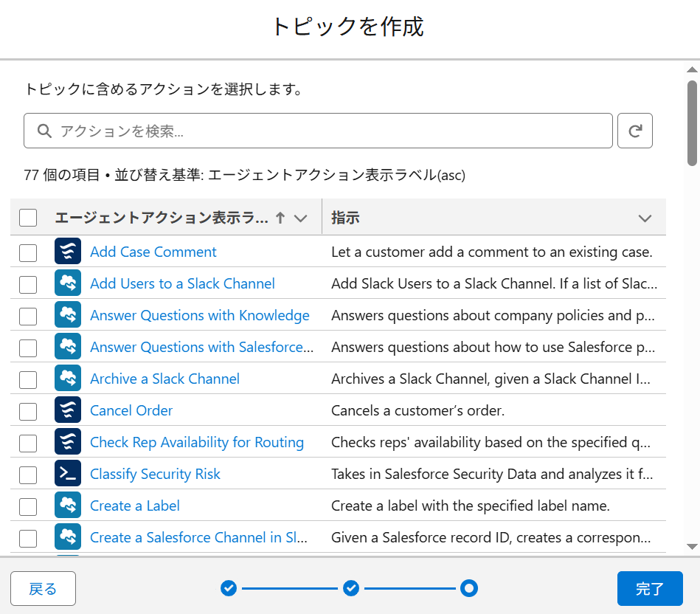Check the Classify Security Risk row

click(x=28, y=475)
